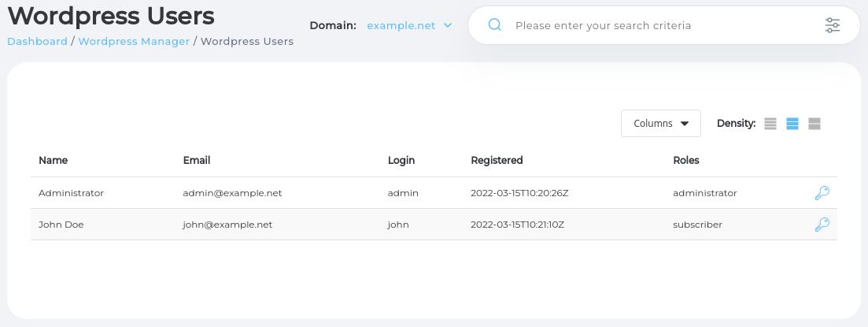Select large density icon
Screen dimensions: 868x327
tap(814, 124)
